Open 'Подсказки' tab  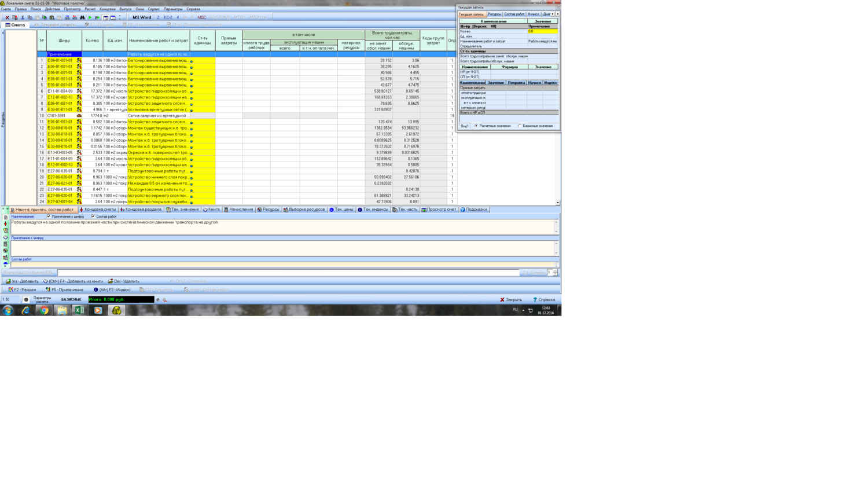pos(473,210)
